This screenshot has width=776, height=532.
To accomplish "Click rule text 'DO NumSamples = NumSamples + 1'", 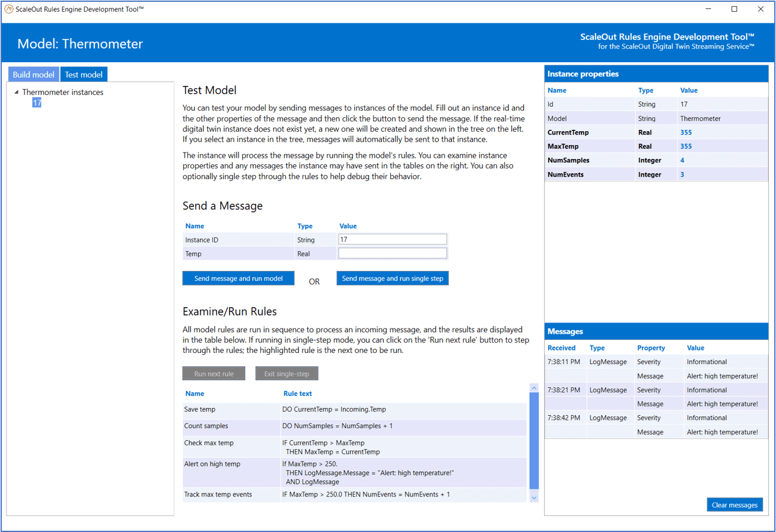I will click(x=337, y=426).
